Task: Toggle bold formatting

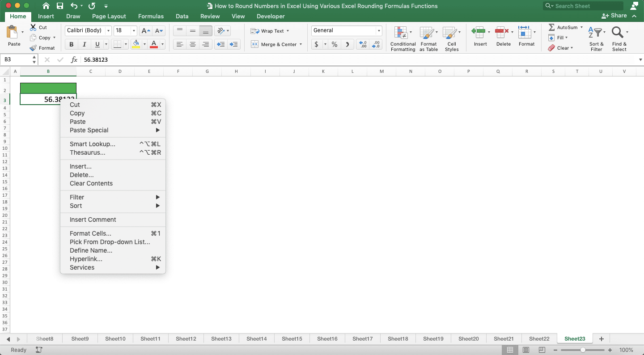Action: click(71, 44)
